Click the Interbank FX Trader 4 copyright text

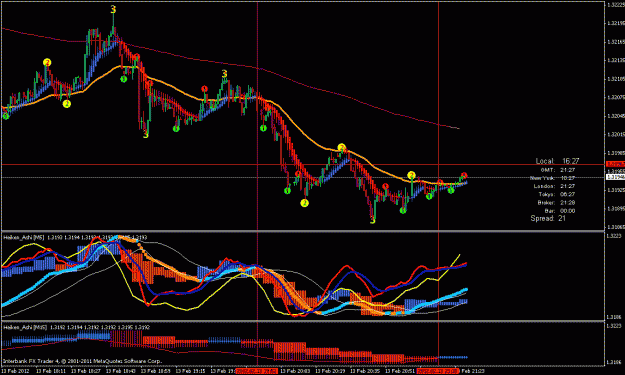click(83, 361)
